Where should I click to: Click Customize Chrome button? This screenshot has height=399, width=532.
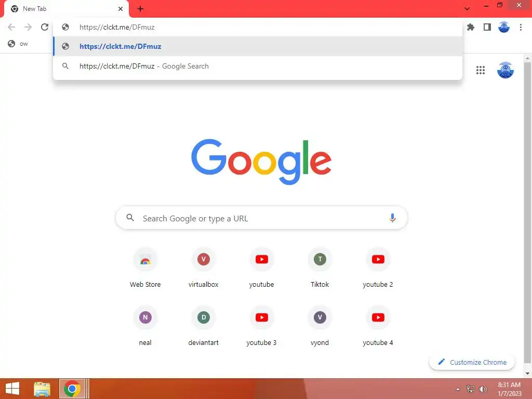472,362
